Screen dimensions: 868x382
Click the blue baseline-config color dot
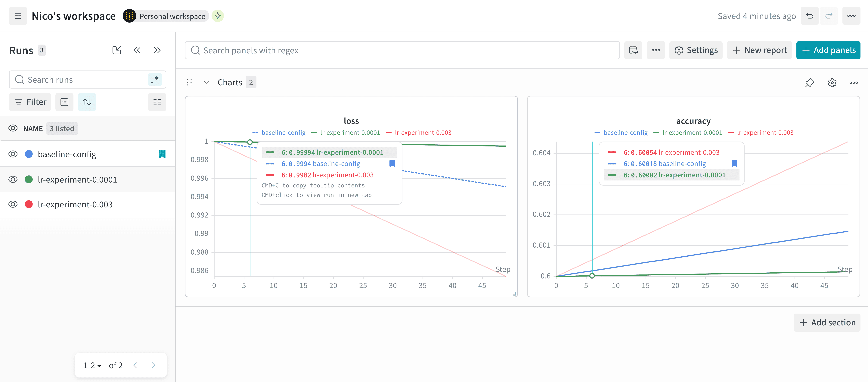click(29, 154)
